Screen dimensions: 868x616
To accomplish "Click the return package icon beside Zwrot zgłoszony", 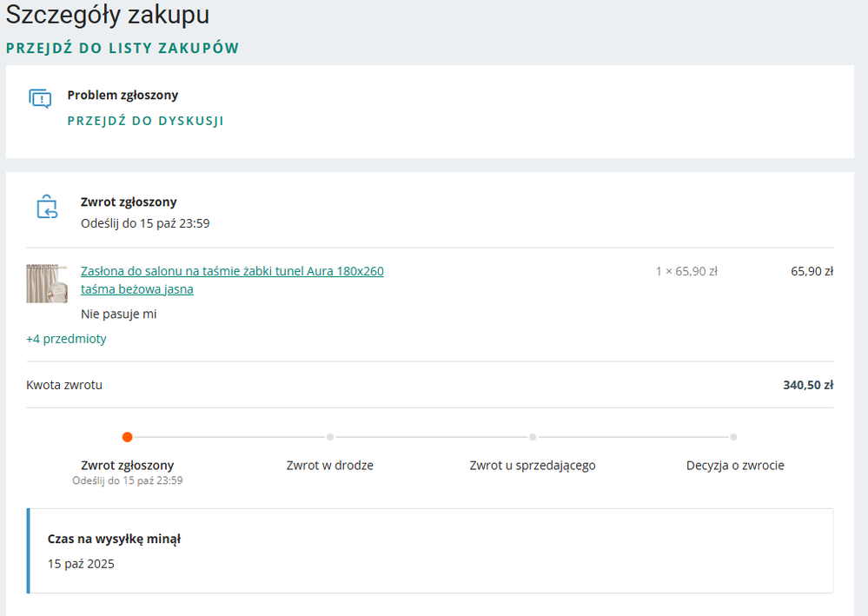I will point(46,208).
